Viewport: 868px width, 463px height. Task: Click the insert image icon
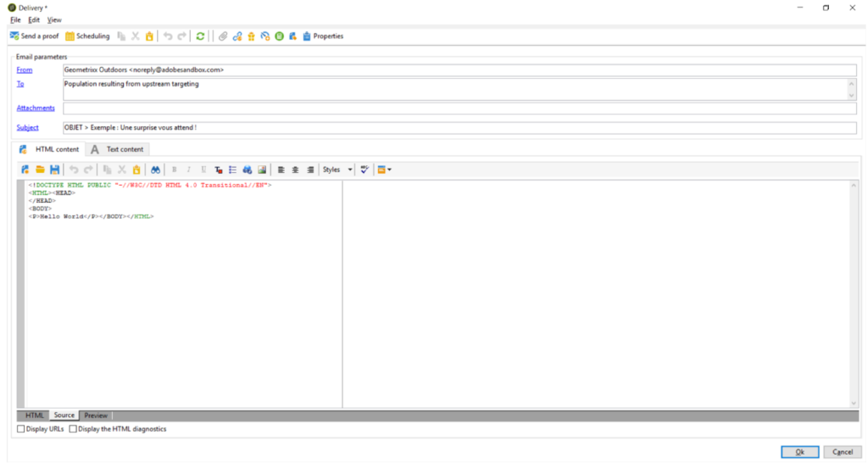coord(262,170)
